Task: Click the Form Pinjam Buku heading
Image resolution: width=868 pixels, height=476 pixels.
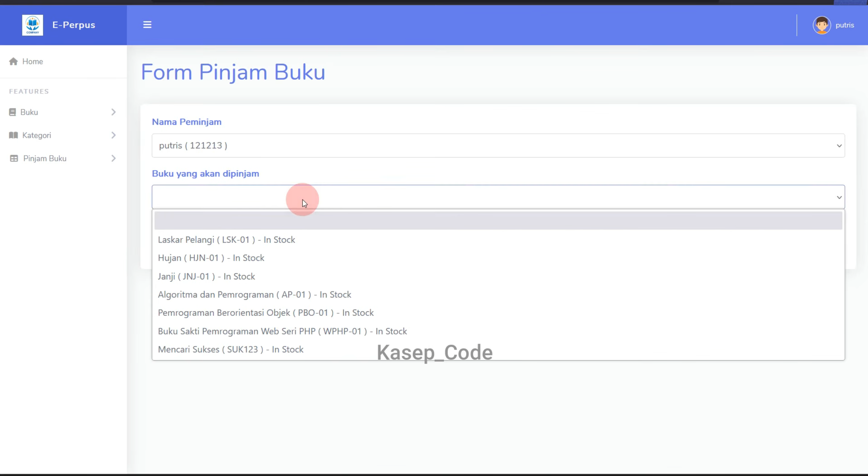Action: click(x=233, y=72)
